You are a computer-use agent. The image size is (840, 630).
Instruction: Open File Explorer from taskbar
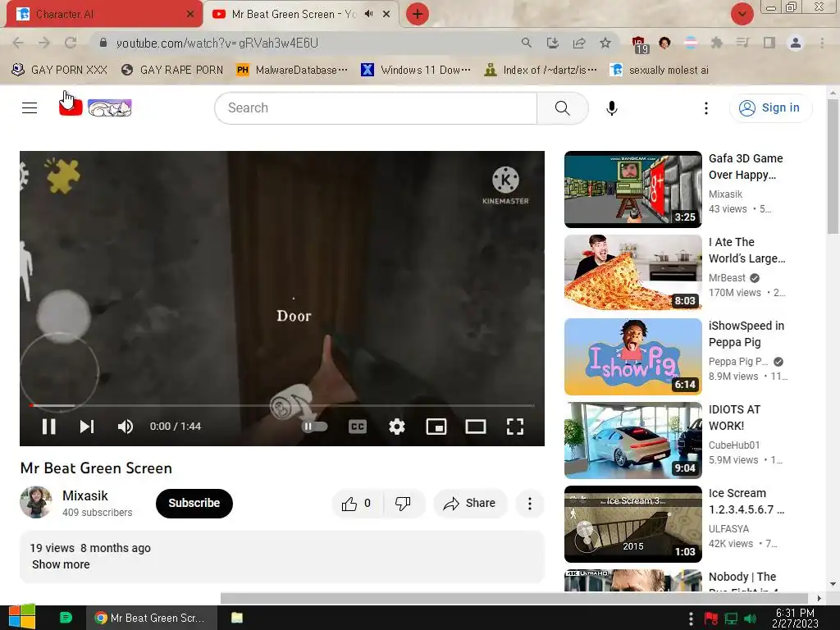click(237, 618)
